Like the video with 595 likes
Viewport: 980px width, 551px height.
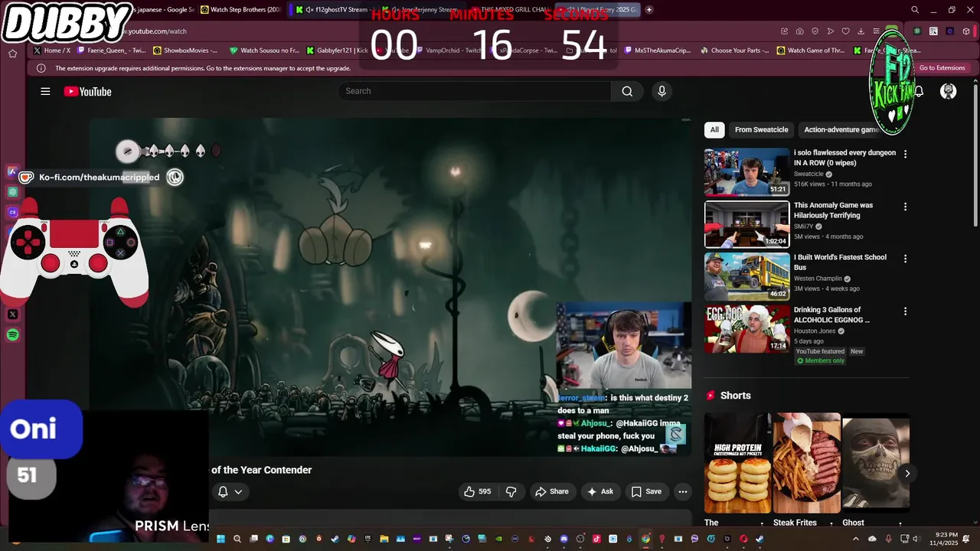pyautogui.click(x=477, y=491)
